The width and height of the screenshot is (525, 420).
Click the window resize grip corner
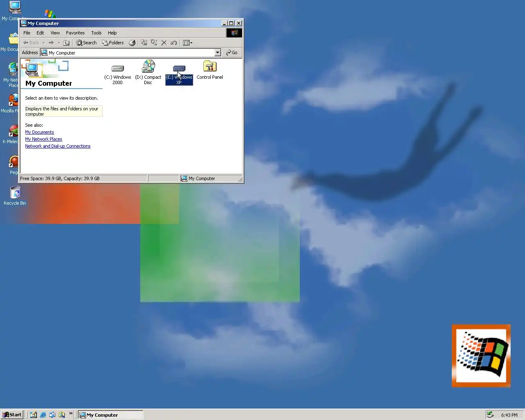point(240,179)
